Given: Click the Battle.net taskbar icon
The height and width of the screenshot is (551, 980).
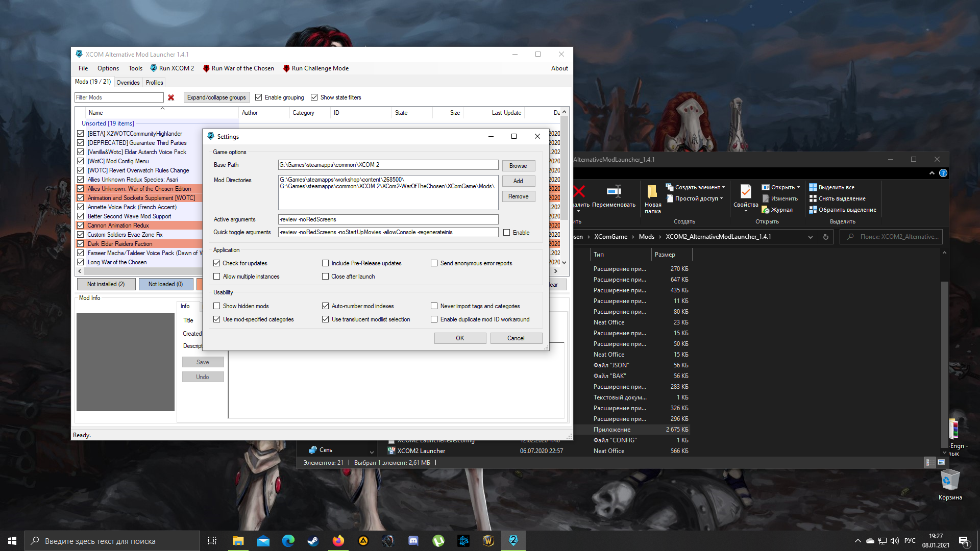Looking at the screenshot, I should click(463, 541).
